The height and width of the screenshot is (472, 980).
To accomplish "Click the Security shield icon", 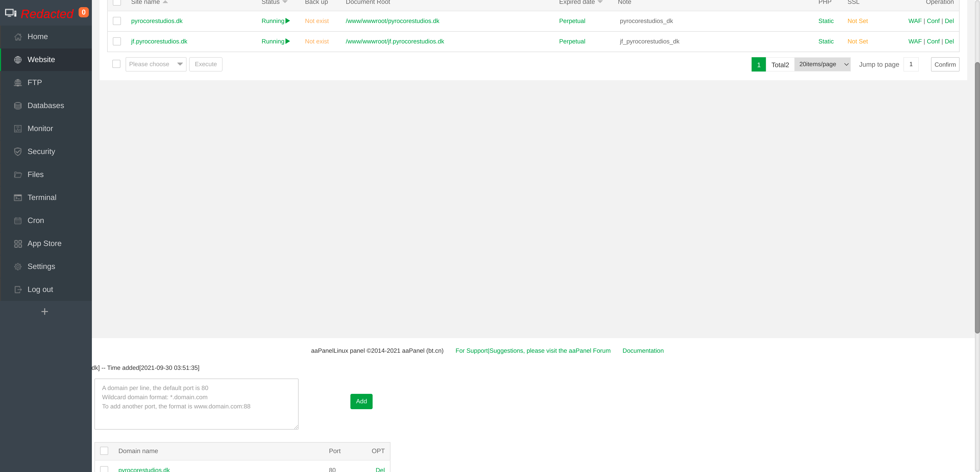I will tap(18, 151).
